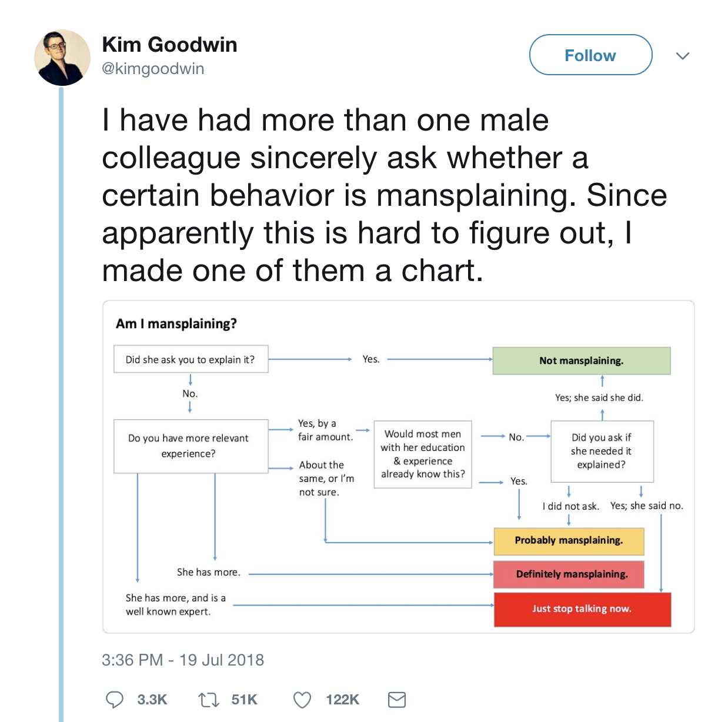Click the green Not mansplaining box
The height and width of the screenshot is (722, 728).
click(582, 360)
